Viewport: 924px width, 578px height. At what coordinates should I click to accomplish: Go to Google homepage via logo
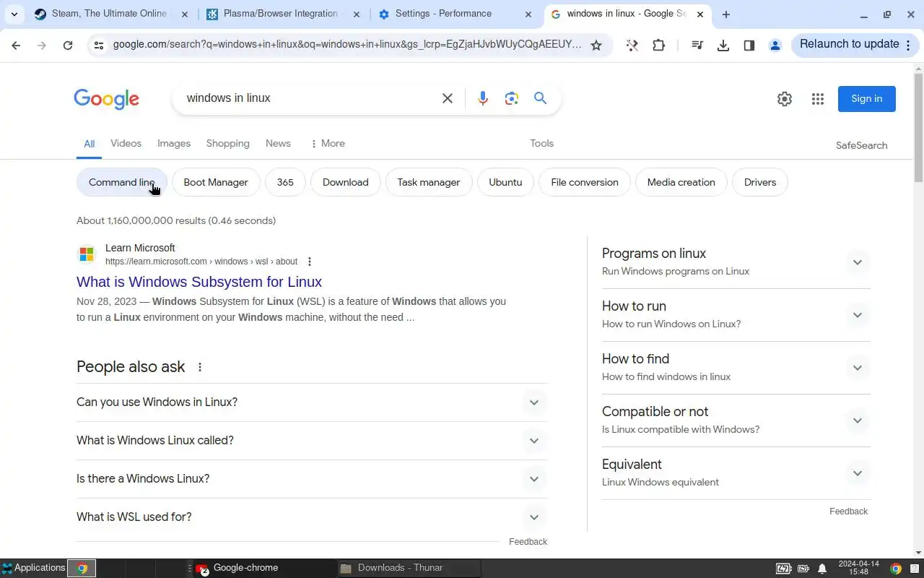(x=106, y=99)
